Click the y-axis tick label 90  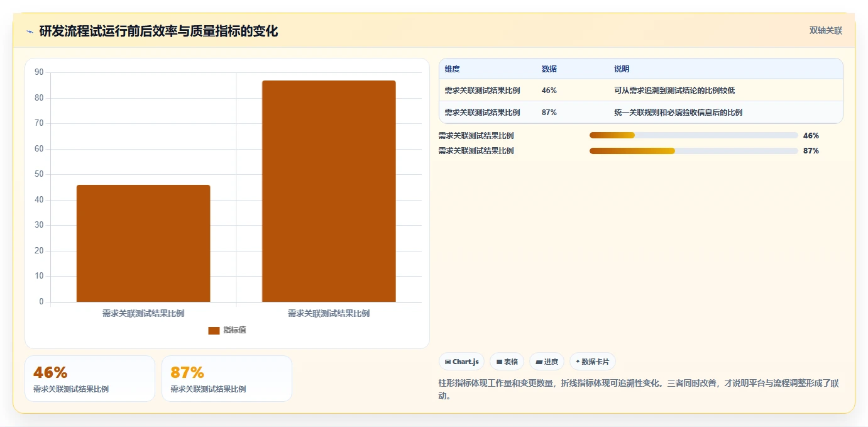pos(39,72)
